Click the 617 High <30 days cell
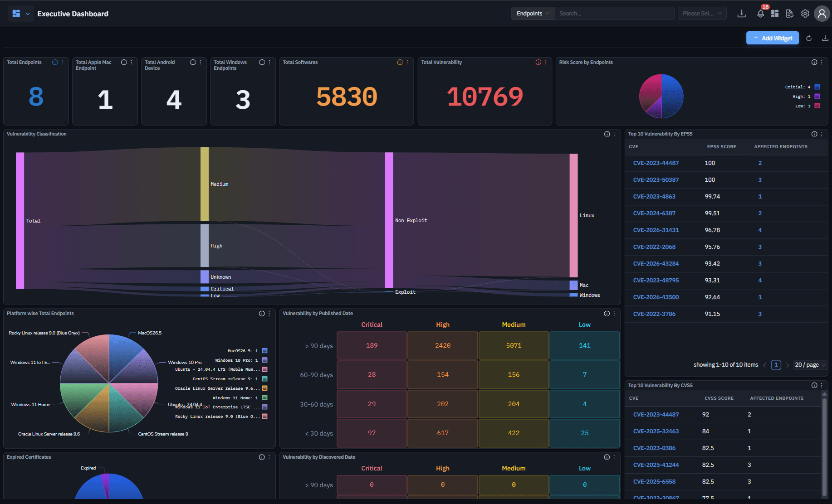The height and width of the screenshot is (504, 832). [x=443, y=433]
